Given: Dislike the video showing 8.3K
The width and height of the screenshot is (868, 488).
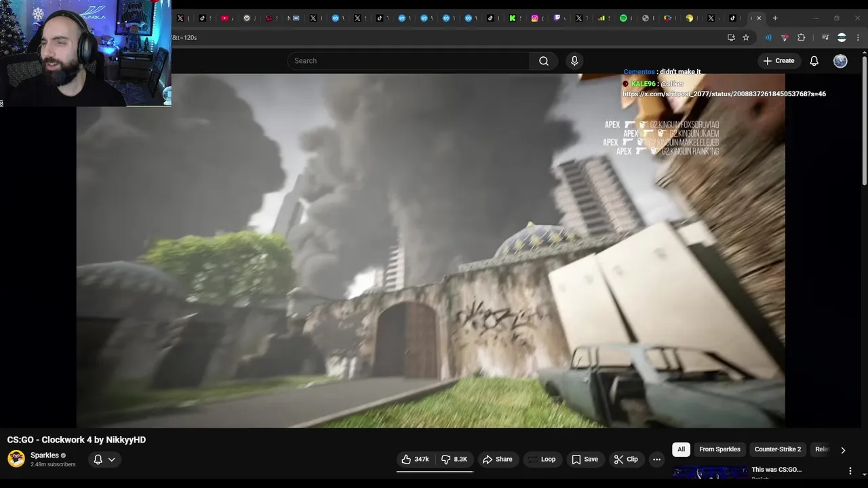Looking at the screenshot, I should click(x=454, y=460).
